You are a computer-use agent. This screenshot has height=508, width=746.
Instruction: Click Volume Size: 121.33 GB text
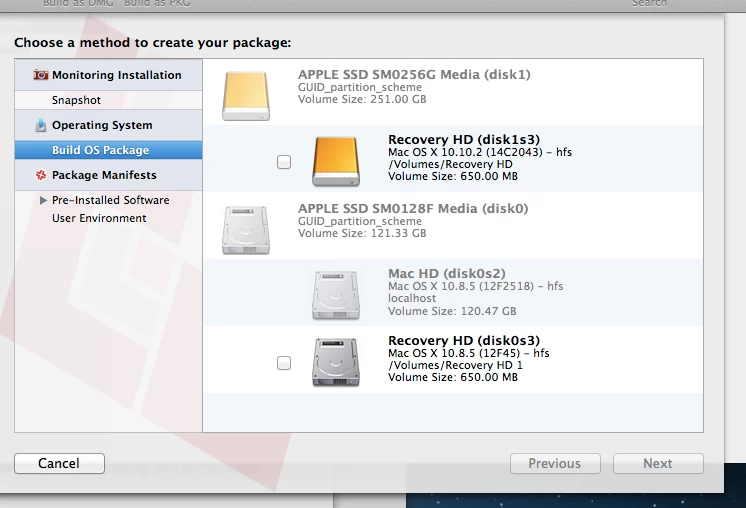tap(362, 234)
